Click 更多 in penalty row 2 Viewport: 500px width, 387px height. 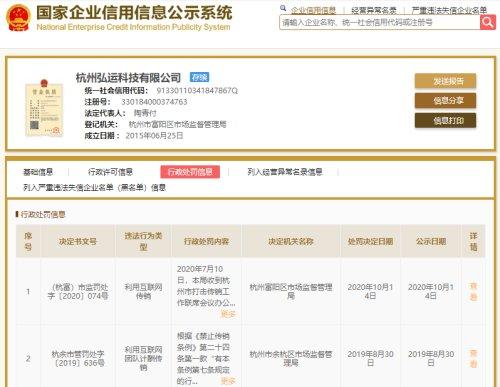(x=228, y=381)
